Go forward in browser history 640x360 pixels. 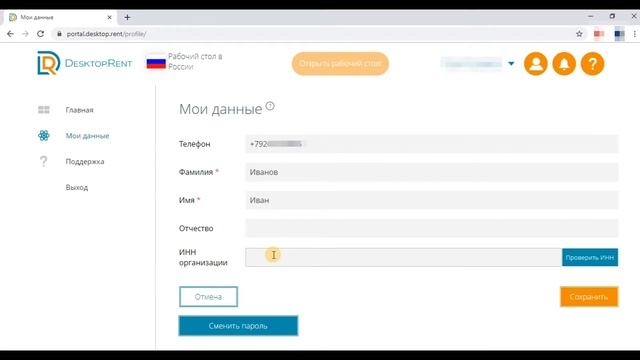click(25, 34)
